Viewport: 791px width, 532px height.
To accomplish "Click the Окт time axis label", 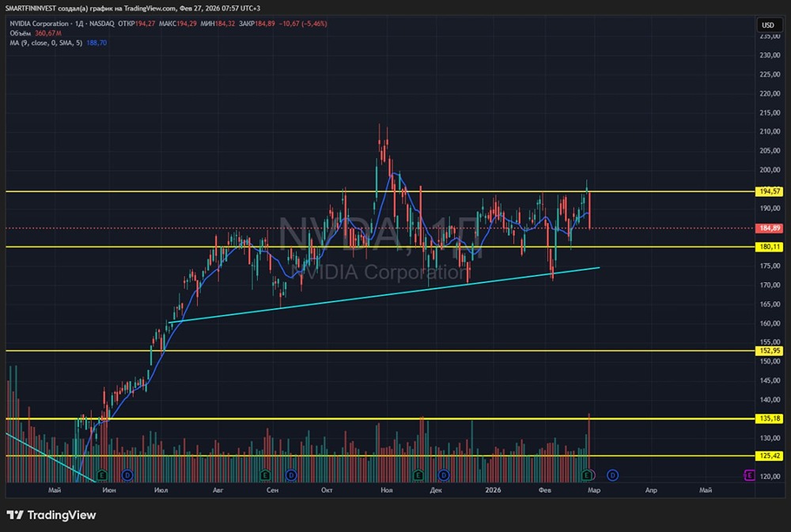I will coord(327,490).
